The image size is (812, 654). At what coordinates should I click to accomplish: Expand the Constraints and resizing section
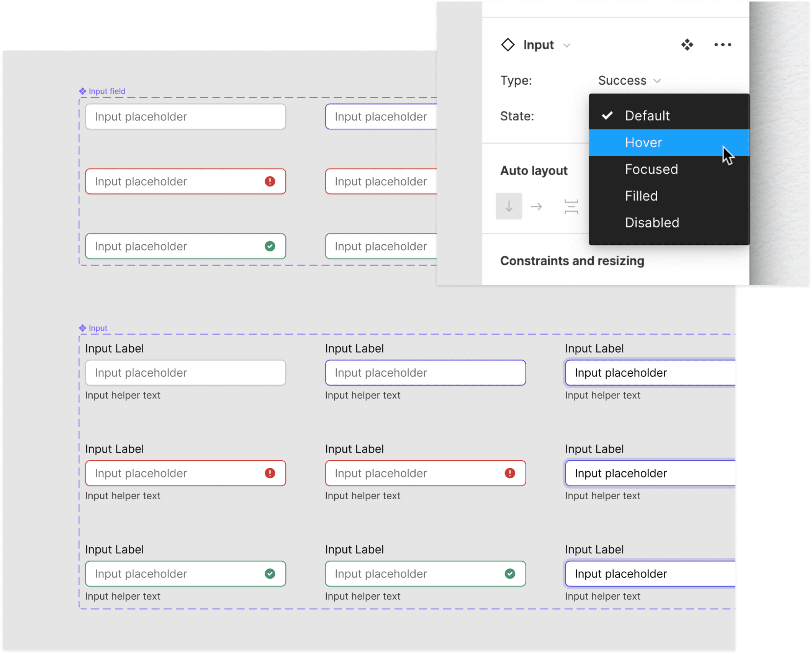click(x=571, y=261)
